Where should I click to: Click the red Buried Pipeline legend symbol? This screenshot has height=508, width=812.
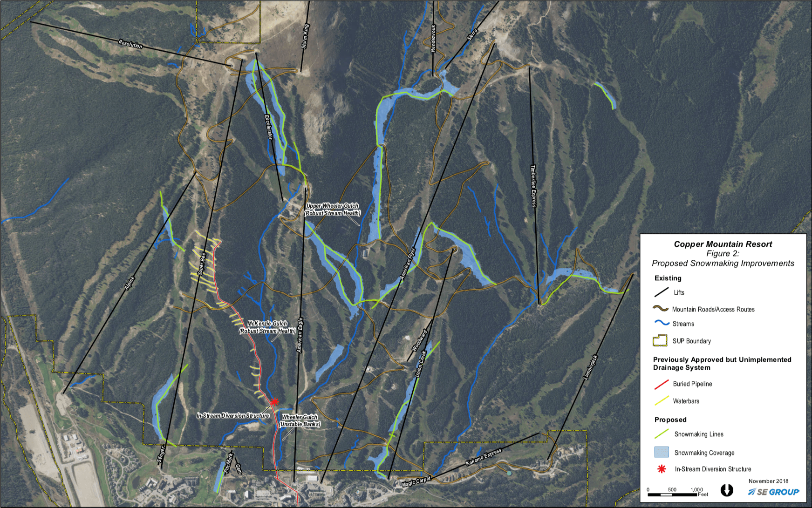click(662, 384)
